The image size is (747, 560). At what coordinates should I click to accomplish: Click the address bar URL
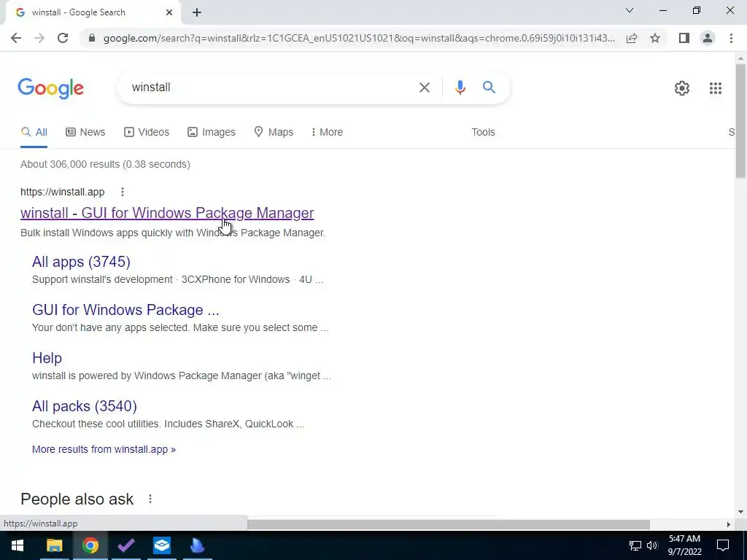point(359,38)
